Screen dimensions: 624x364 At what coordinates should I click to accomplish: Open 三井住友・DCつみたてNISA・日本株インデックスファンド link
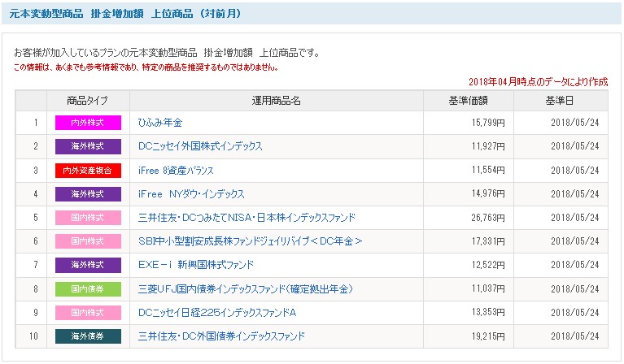[x=247, y=218]
